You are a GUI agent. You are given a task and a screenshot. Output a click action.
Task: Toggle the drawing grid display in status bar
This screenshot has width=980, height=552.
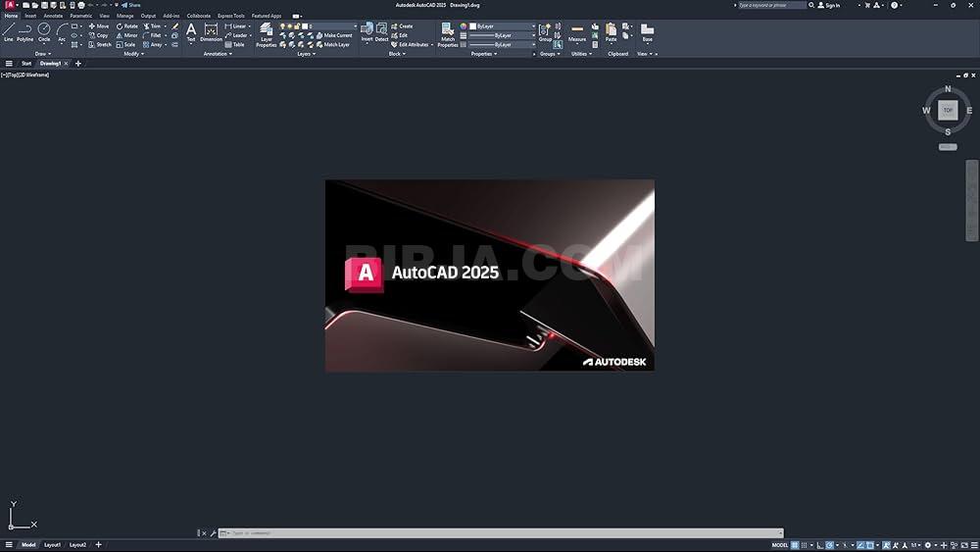[795, 544]
